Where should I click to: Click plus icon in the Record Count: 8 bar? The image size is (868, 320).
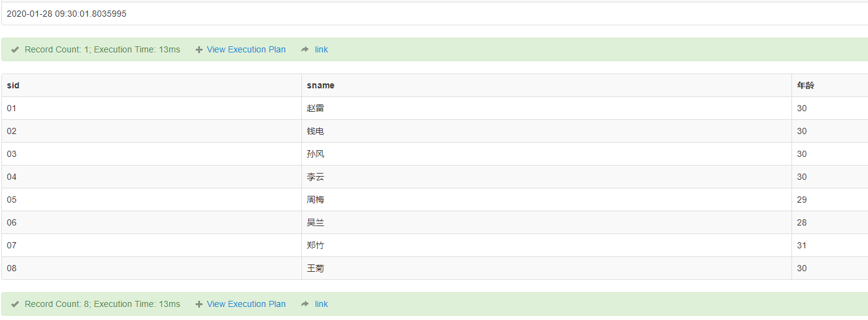coord(199,305)
